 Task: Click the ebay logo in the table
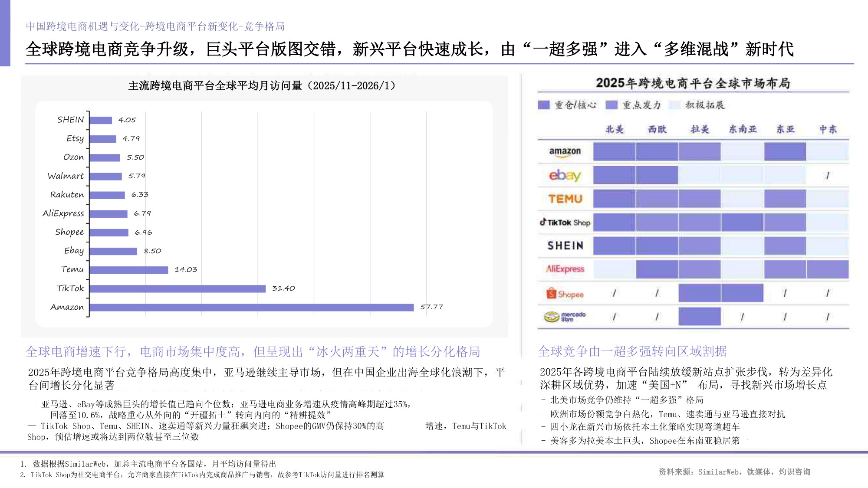(565, 175)
